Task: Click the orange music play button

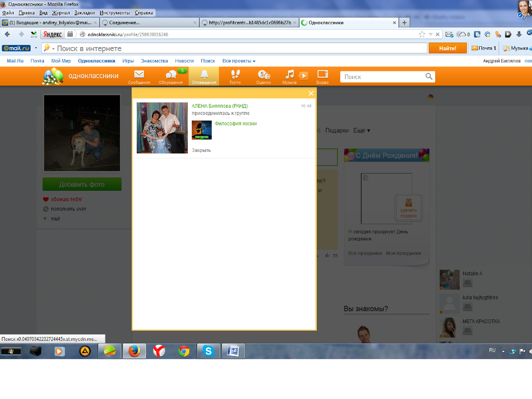Action: 304,76
